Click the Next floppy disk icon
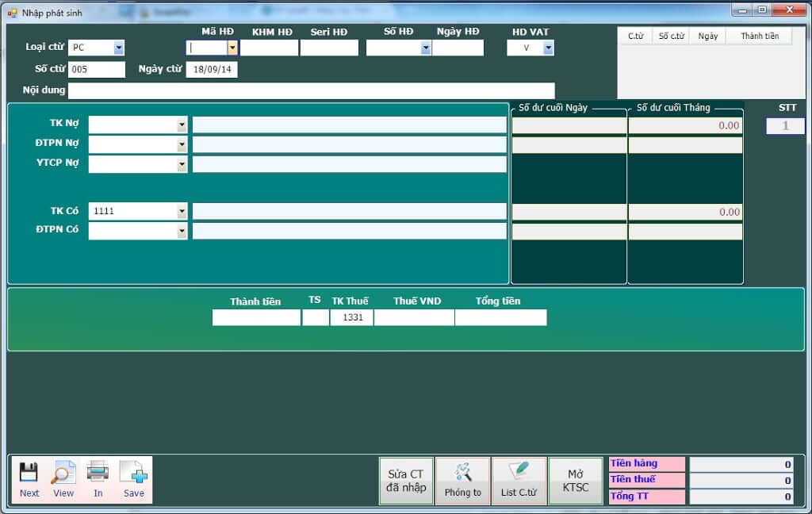This screenshot has width=812, height=514. [x=29, y=474]
